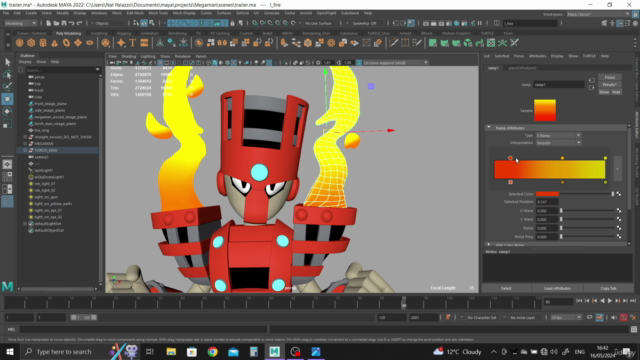Screen dimensions: 640x360
Task: Click the New Scene icon
Action: click(48, 23)
